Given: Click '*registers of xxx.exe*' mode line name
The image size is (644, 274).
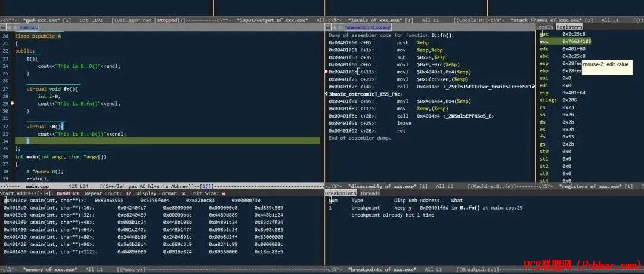Looking at the screenshot, I should [590, 186].
